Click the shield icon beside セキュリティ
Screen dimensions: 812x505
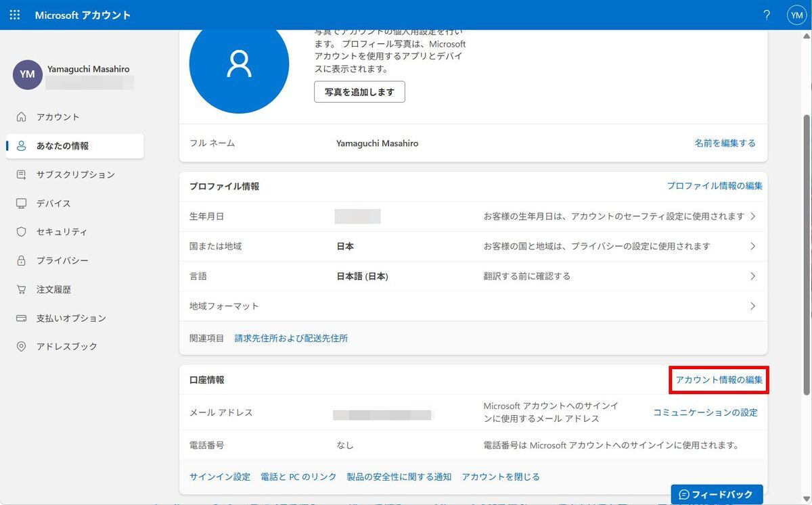click(22, 232)
